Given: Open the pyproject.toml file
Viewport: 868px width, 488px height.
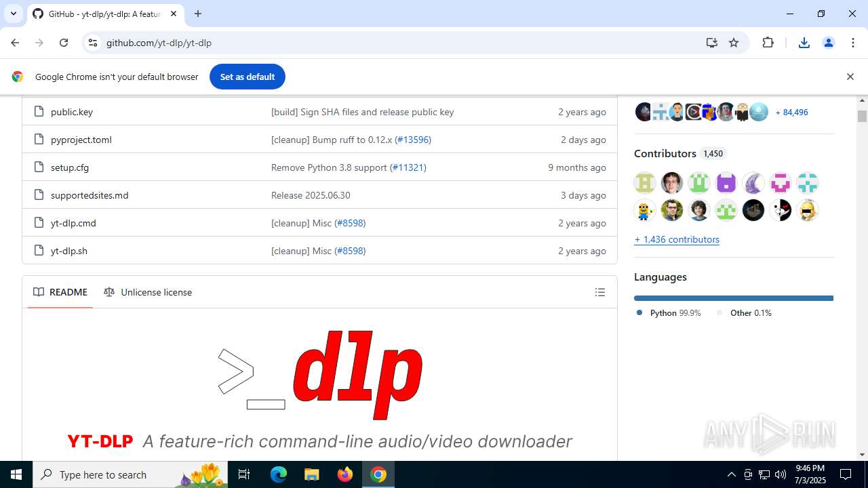Looking at the screenshot, I should click(x=81, y=140).
